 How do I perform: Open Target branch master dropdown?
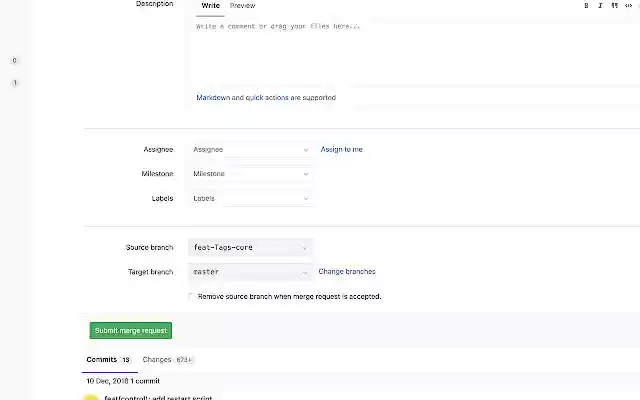tap(251, 272)
